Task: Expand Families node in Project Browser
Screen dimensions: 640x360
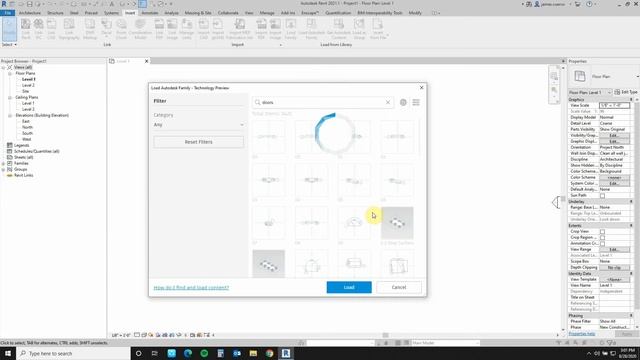Action: tap(3, 163)
